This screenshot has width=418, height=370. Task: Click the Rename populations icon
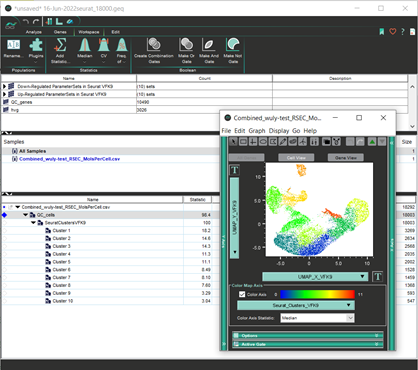[14, 45]
